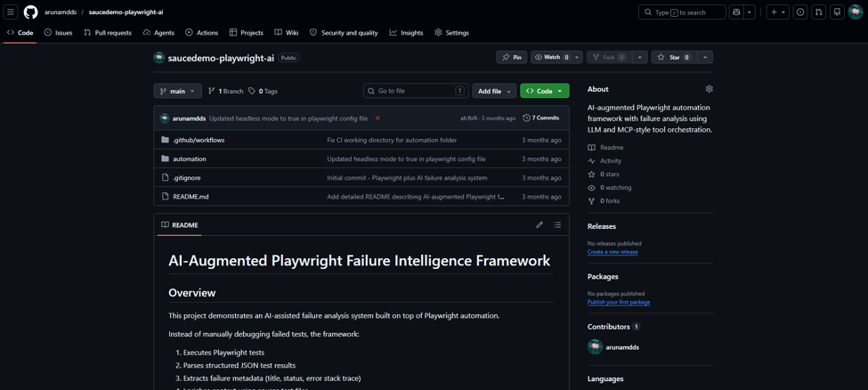This screenshot has width=868, height=390.
Task: Open the Add file dropdown
Action: (x=494, y=91)
